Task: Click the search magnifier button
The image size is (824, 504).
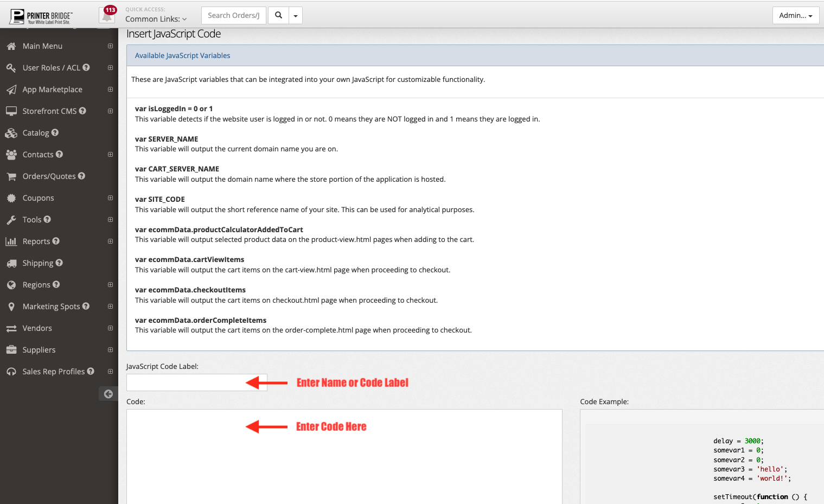Action: (x=278, y=15)
